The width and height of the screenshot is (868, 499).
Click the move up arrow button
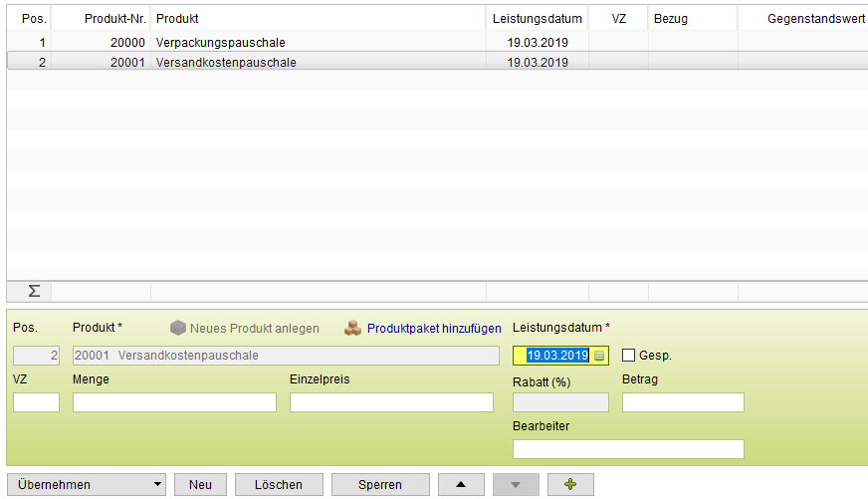click(460, 484)
